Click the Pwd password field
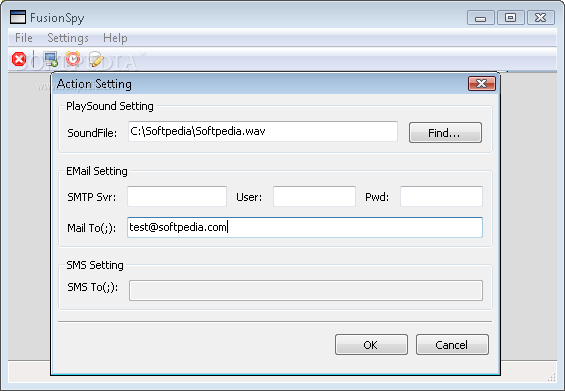The height and width of the screenshot is (391, 565). point(441,196)
